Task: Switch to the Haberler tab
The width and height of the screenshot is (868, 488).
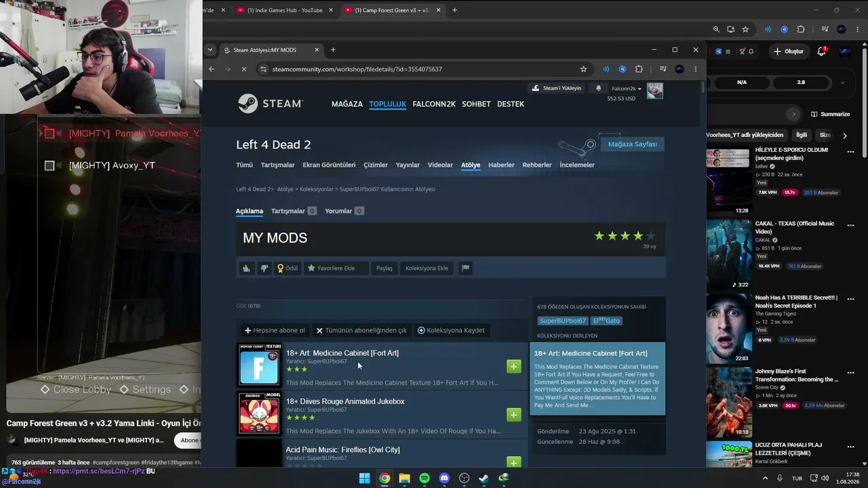Action: [x=501, y=165]
